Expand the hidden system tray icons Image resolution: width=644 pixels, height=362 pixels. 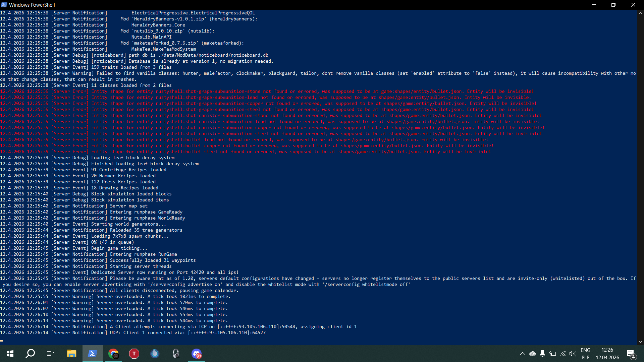click(x=523, y=354)
